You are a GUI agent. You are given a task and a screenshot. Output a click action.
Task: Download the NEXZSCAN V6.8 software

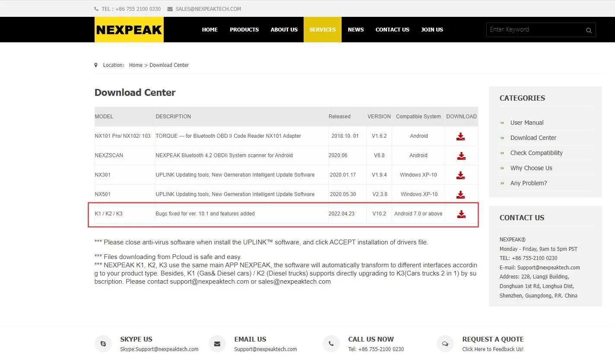461,156
